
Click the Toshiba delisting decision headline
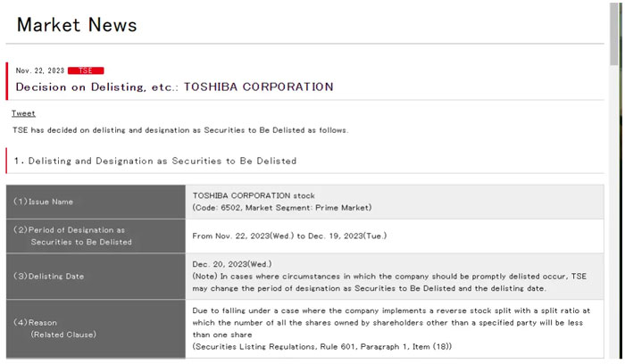coord(174,87)
